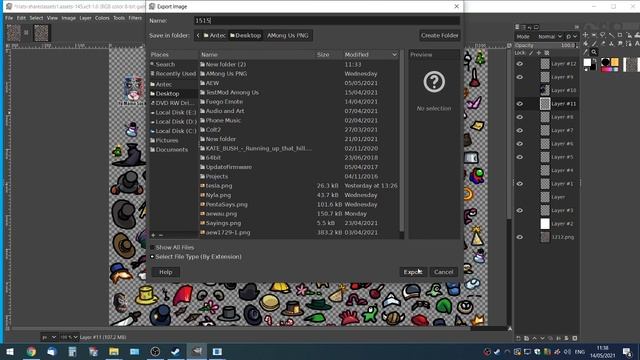Open notifications action center icon
The image size is (640, 360).
627,351
